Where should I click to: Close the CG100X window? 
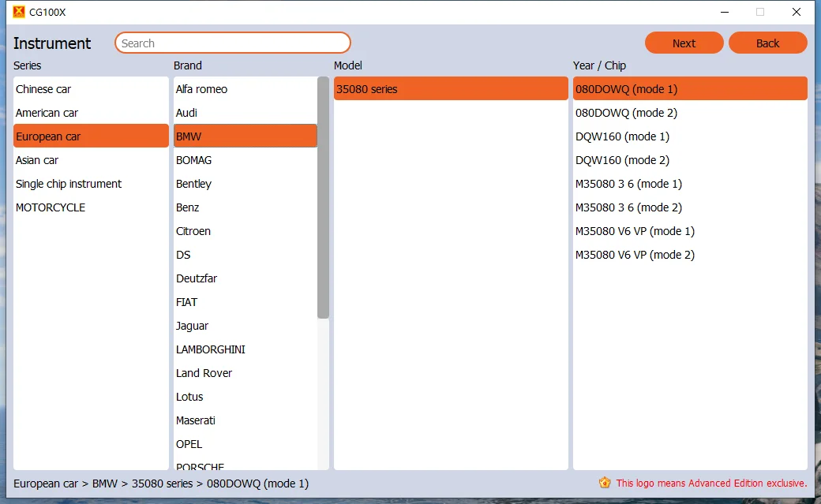[x=797, y=12]
